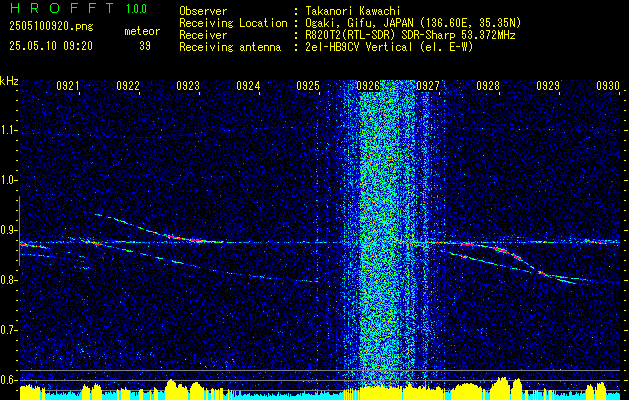
Task: Click the 0.8 frequency axis label
Action: pos(8,280)
